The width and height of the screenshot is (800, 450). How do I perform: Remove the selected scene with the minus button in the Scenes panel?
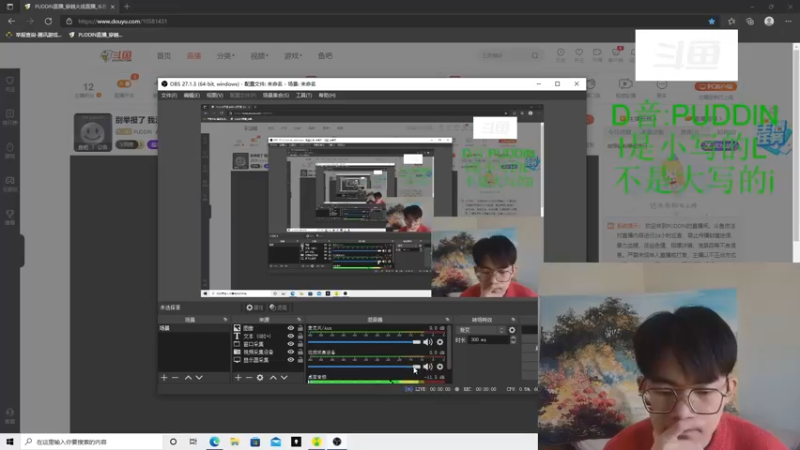175,378
